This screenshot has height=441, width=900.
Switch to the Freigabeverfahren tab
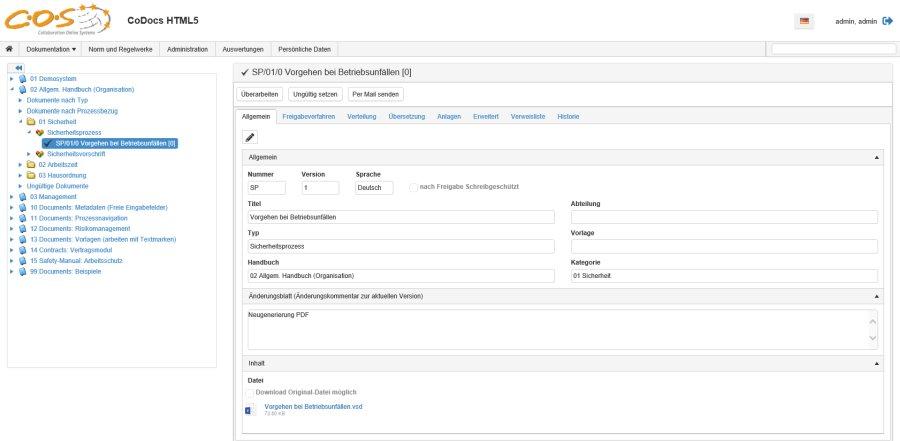309,117
